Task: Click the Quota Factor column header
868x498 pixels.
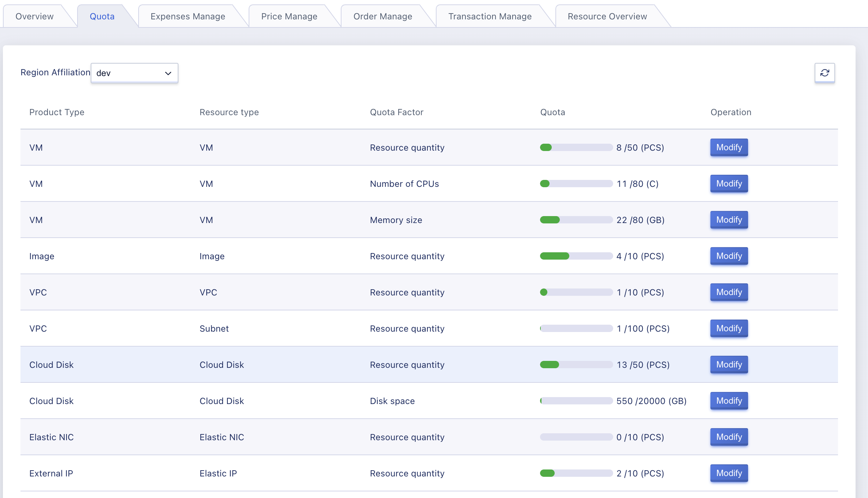Action: click(x=397, y=112)
